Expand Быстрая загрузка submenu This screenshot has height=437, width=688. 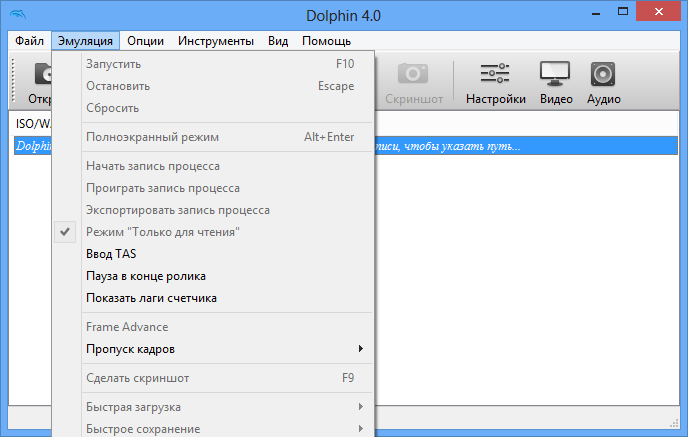click(213, 407)
